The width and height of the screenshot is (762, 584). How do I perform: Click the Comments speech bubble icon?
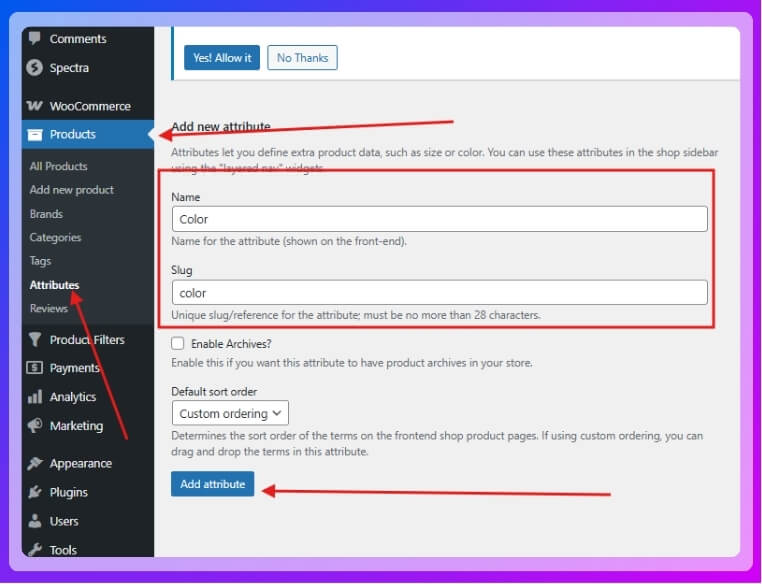coord(35,39)
